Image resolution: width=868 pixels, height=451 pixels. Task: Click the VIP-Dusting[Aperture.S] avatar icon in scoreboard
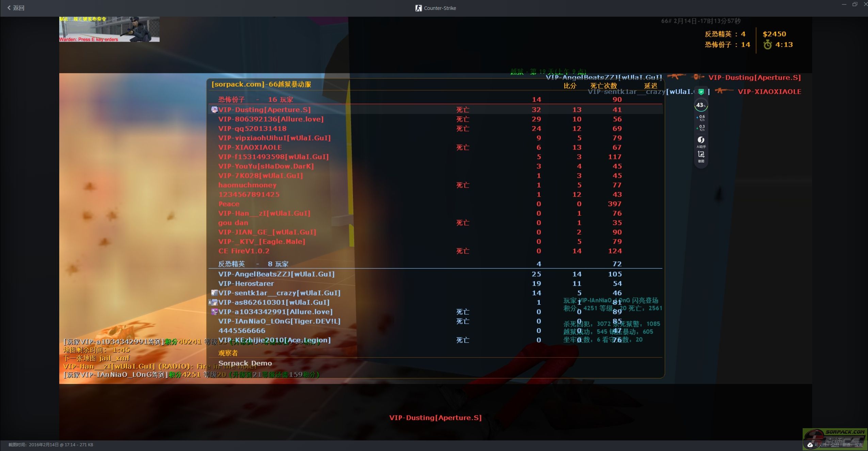coord(214,110)
